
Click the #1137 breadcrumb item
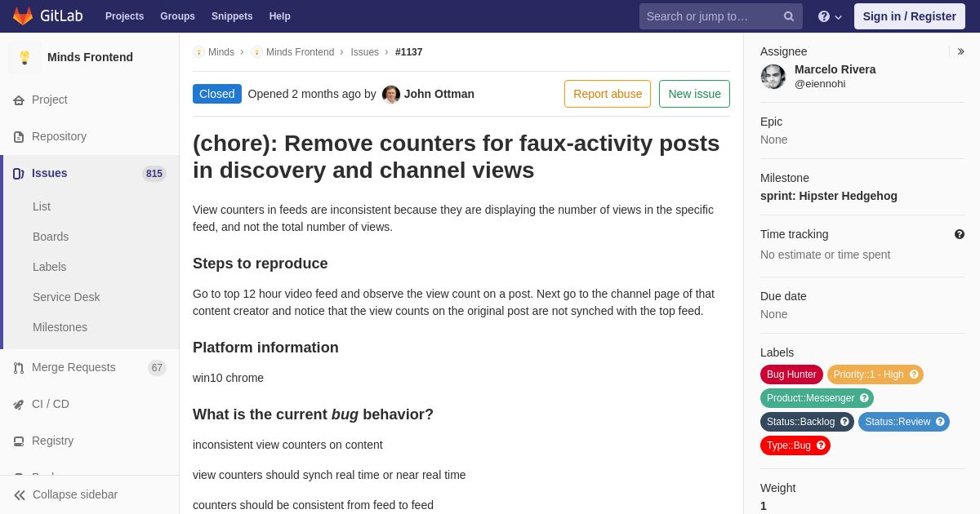tap(409, 52)
